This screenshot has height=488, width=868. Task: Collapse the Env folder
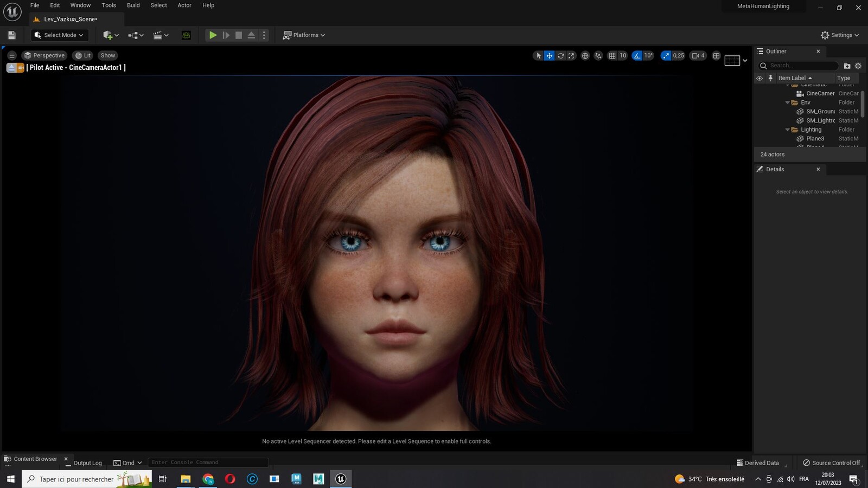point(787,102)
